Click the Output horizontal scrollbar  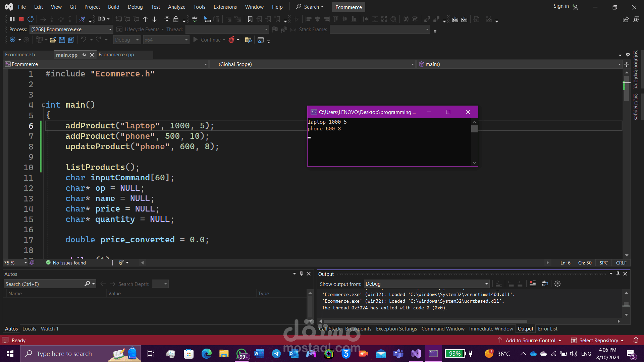(425, 321)
